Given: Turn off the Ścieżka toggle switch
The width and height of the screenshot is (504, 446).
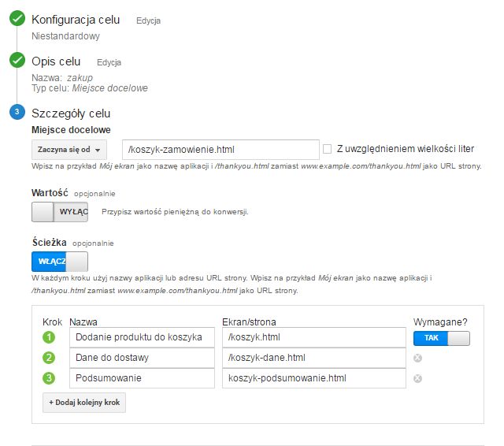Looking at the screenshot, I should pos(60,262).
